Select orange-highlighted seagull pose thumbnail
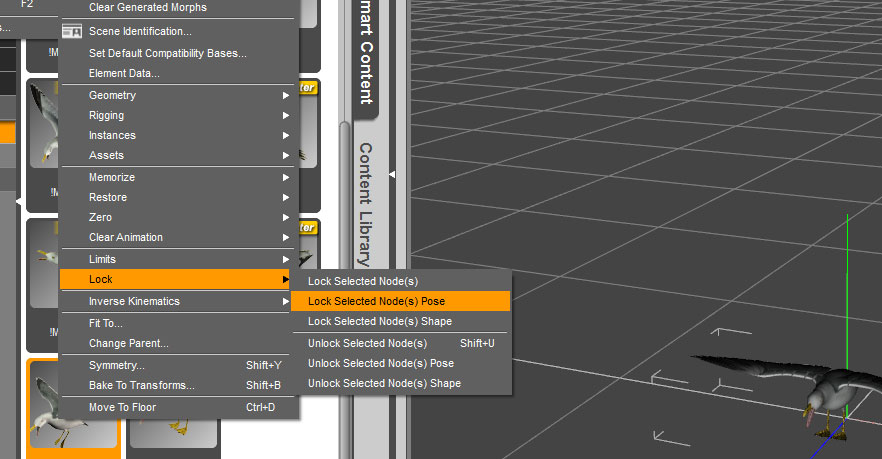The width and height of the screenshot is (882, 459). (73, 408)
